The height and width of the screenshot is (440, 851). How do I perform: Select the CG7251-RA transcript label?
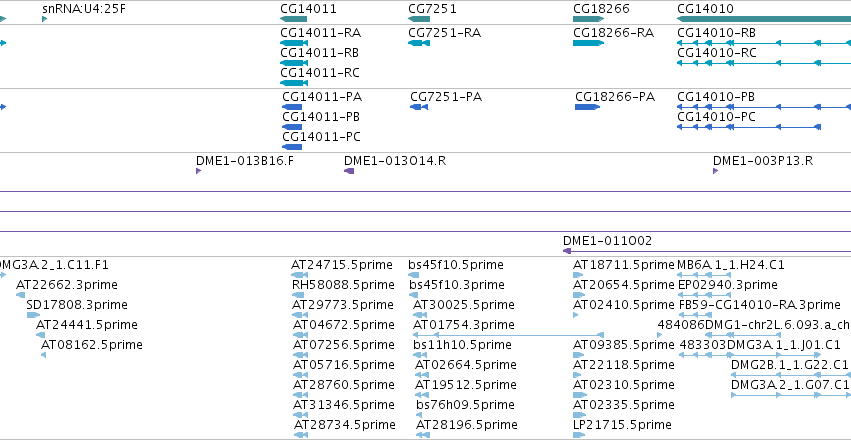(x=444, y=33)
